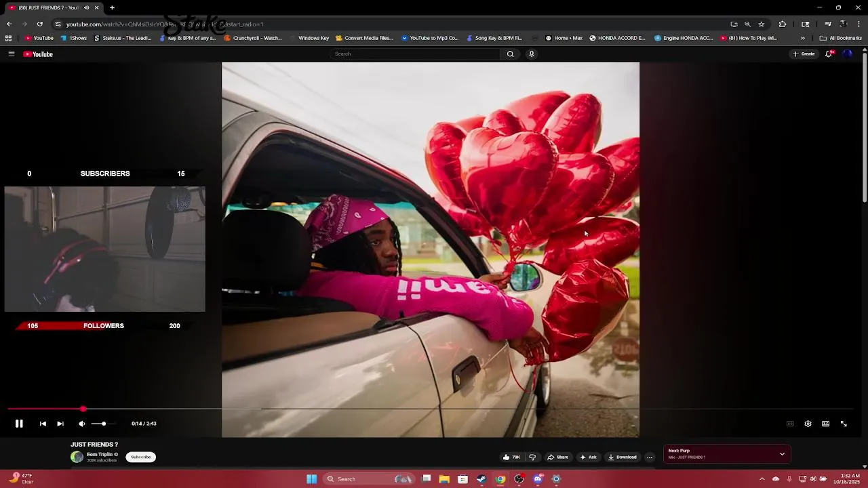Image resolution: width=868 pixels, height=488 pixels.
Task: Open the Convert Media Files bookmark
Action: pos(365,38)
